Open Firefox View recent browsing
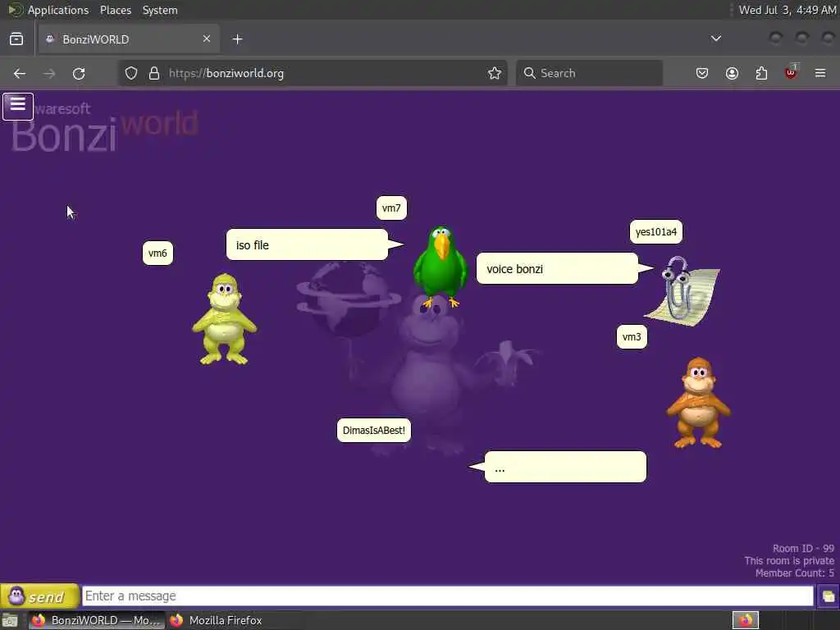 point(16,39)
